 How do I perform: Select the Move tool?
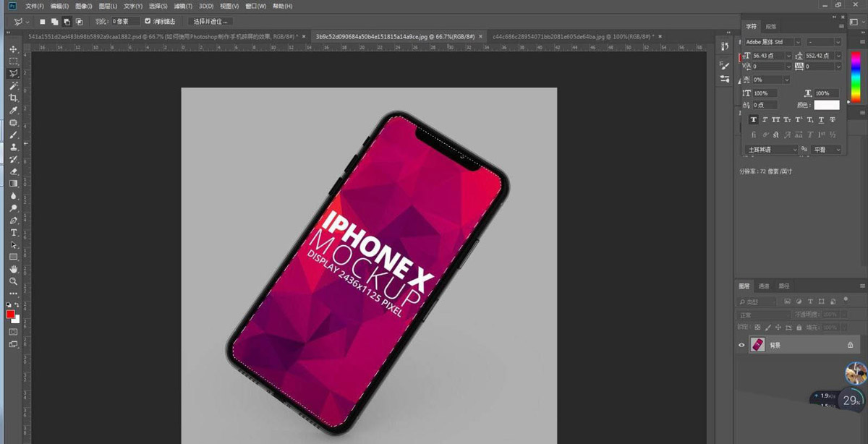[x=13, y=49]
